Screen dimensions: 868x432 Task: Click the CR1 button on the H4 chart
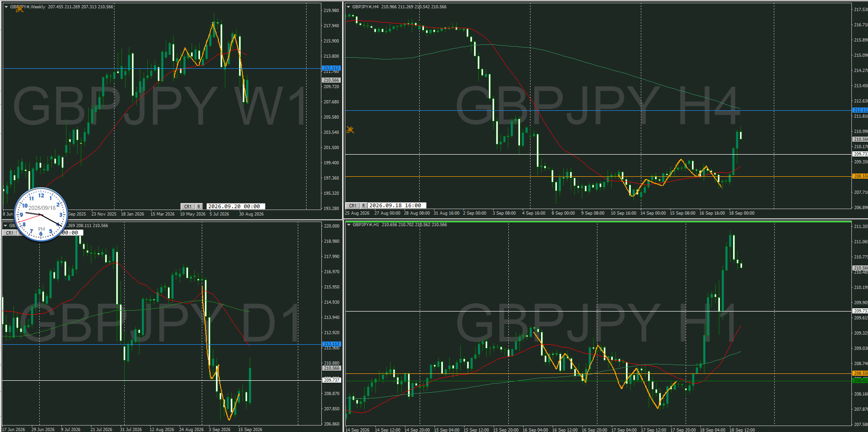point(353,206)
